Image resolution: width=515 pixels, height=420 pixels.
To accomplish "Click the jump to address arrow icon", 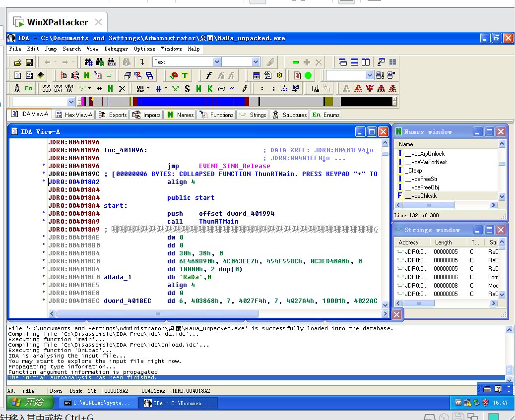I will point(142,62).
